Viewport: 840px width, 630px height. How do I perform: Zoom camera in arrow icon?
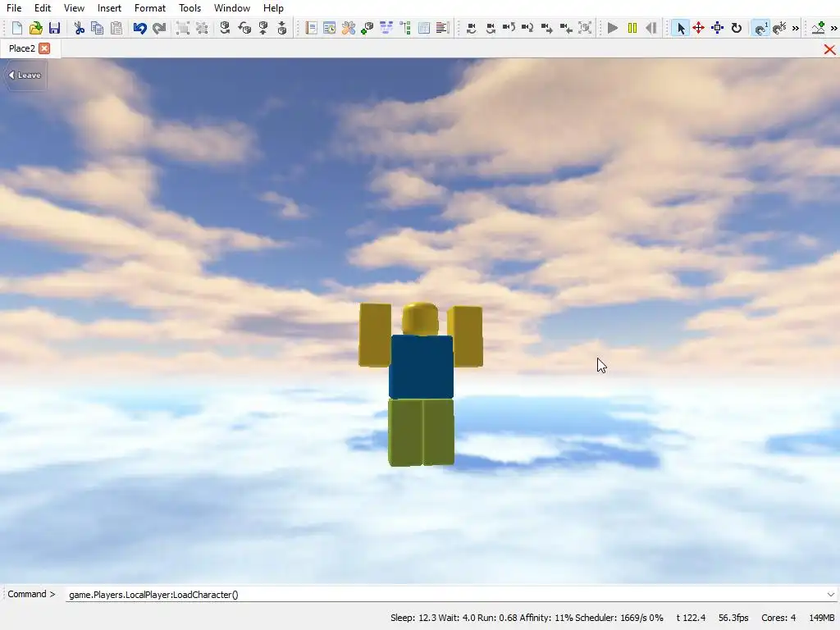[547, 29]
